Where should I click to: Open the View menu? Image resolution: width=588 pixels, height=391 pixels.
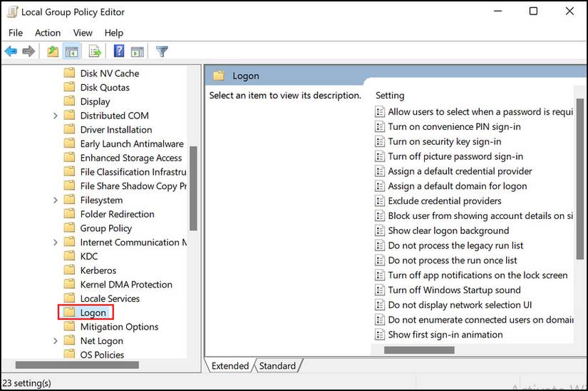pyautogui.click(x=83, y=33)
